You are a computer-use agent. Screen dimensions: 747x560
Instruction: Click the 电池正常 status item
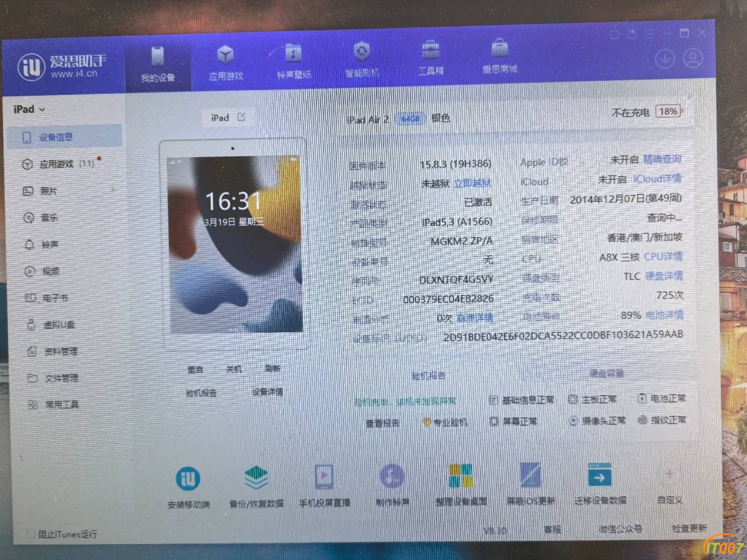[661, 398]
